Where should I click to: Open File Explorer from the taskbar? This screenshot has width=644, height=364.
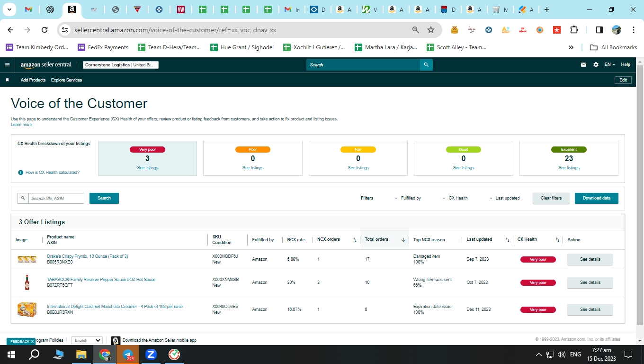click(81, 354)
